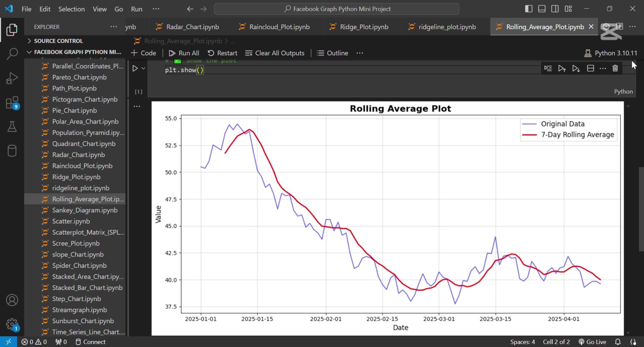The height and width of the screenshot is (347, 644).
Task: Click the notebook vertical scrollbar thumb
Action: 641,209
